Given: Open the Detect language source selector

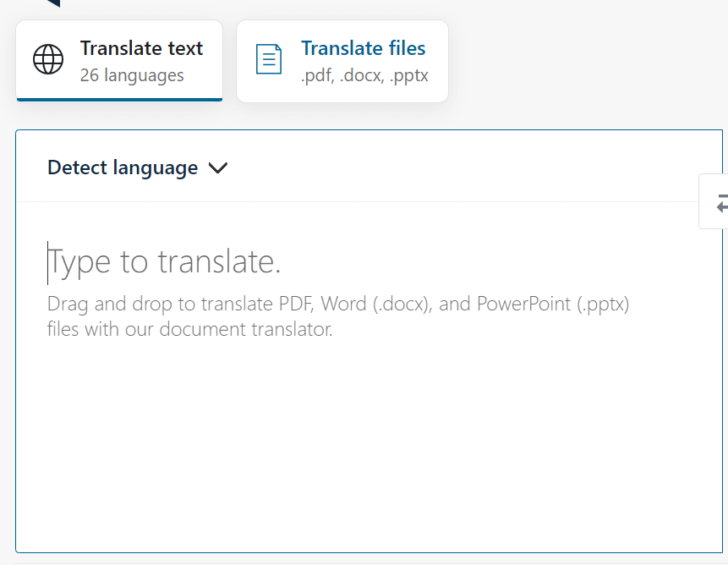Looking at the screenshot, I should (123, 167).
